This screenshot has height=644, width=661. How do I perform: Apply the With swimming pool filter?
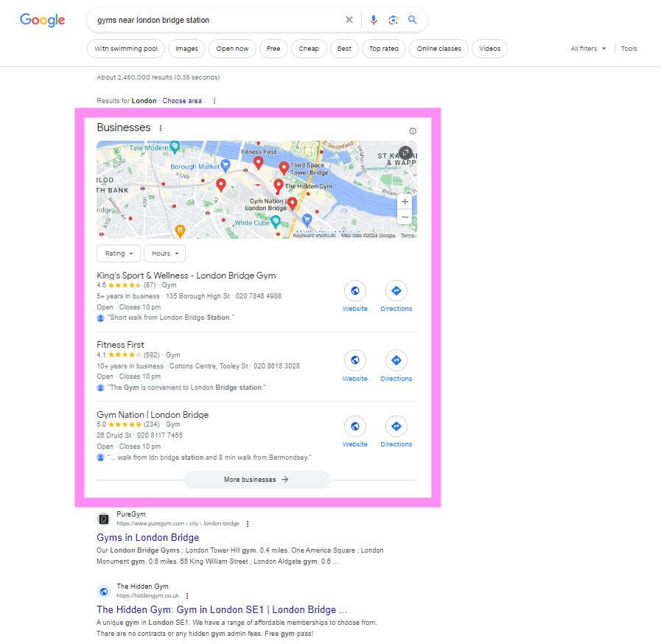(x=125, y=49)
